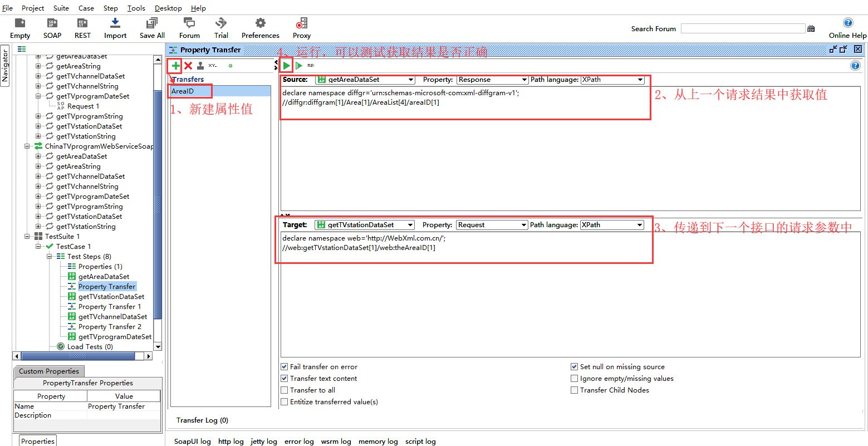Click the green plus add transfer icon
The height and width of the screenshot is (446, 868).
176,66
